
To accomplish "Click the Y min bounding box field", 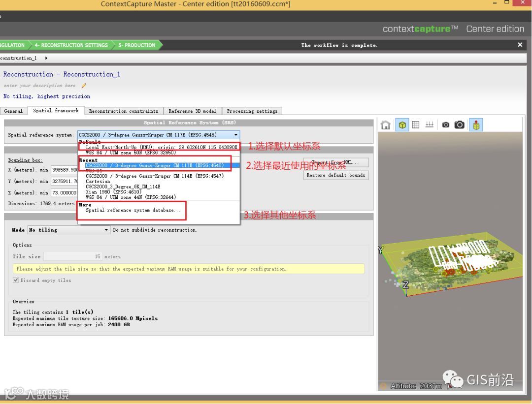I will tap(65, 181).
